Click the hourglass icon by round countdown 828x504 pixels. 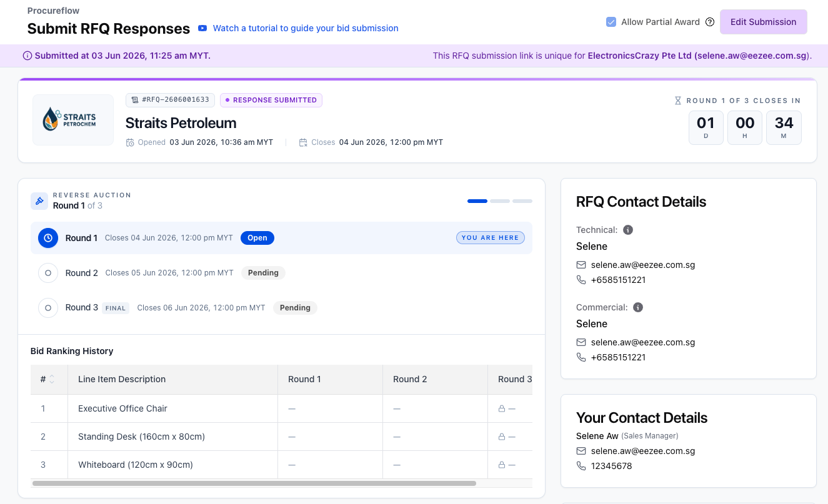pyautogui.click(x=678, y=101)
